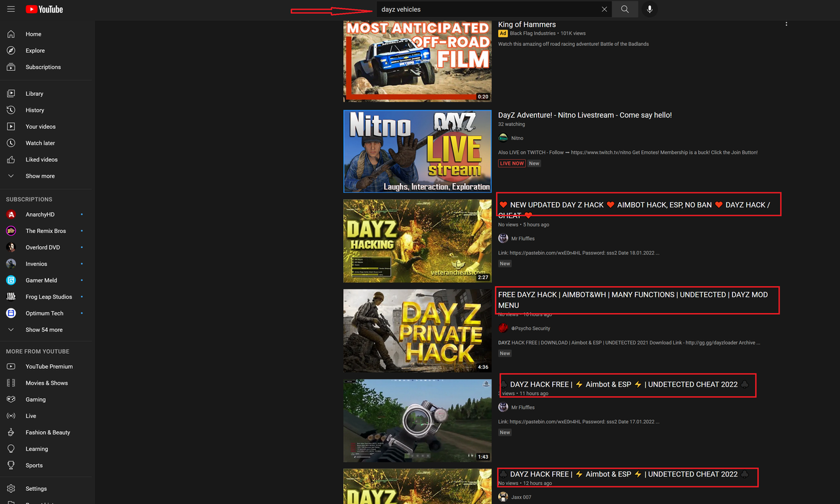Viewport: 840px width, 504px height.
Task: Clear the search box text
Action: [604, 9]
